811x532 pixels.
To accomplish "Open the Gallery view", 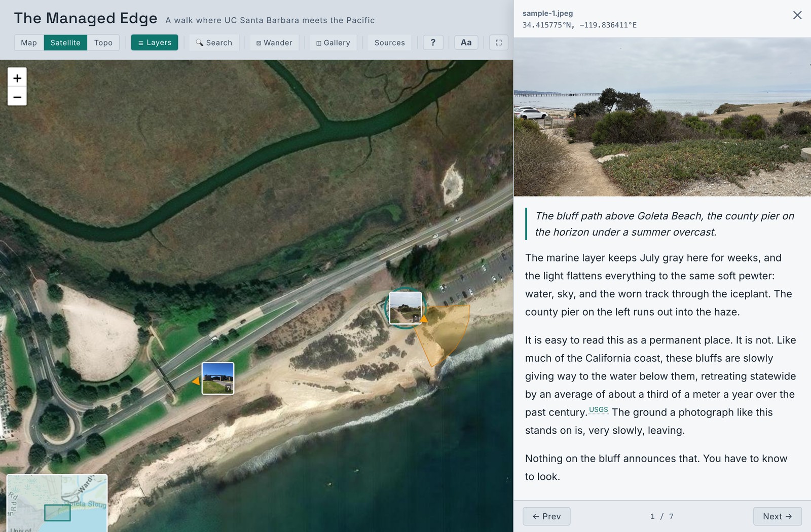I will click(x=333, y=43).
